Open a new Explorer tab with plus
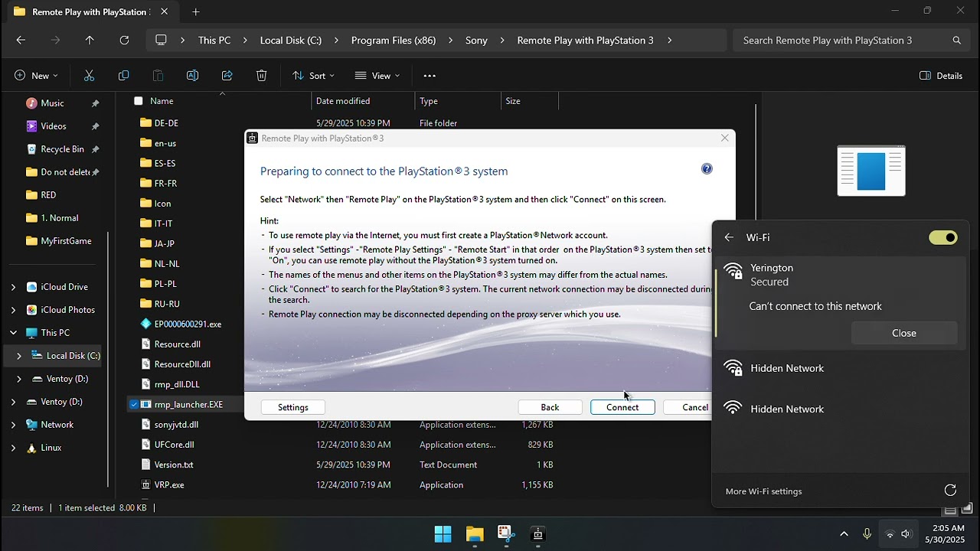Image resolution: width=980 pixels, height=551 pixels. (x=196, y=11)
